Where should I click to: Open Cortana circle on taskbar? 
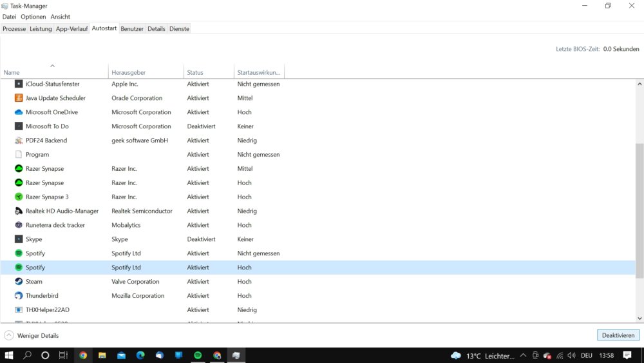point(45,355)
